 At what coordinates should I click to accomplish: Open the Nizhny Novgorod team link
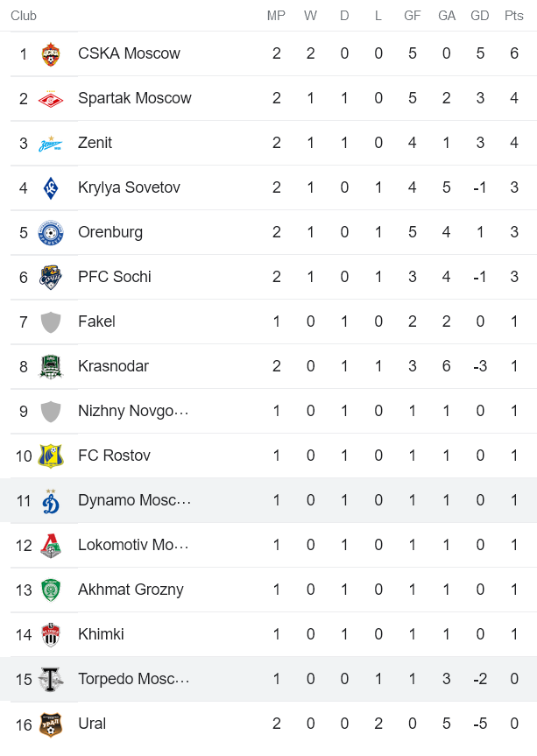point(133,411)
